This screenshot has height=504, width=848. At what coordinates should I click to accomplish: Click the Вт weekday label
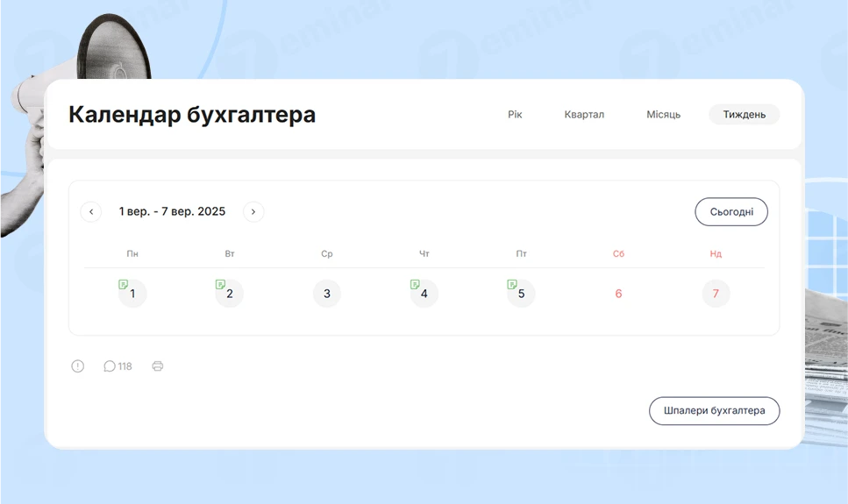[x=229, y=253]
